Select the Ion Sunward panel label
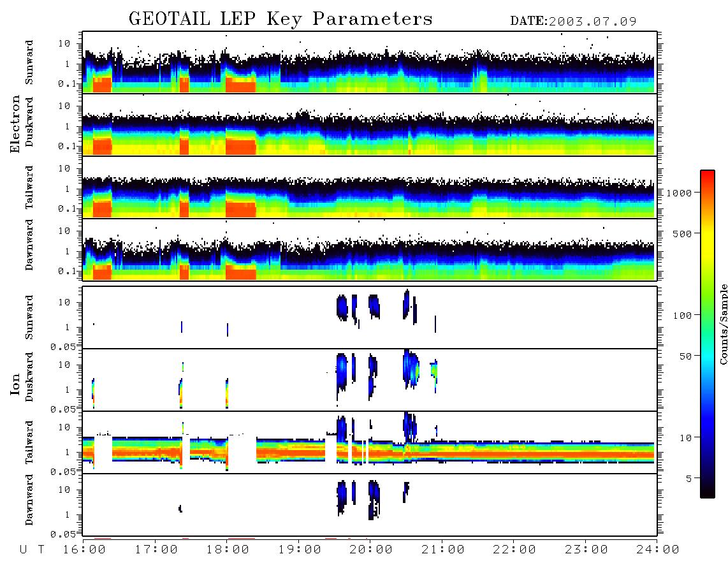 [x=29, y=317]
